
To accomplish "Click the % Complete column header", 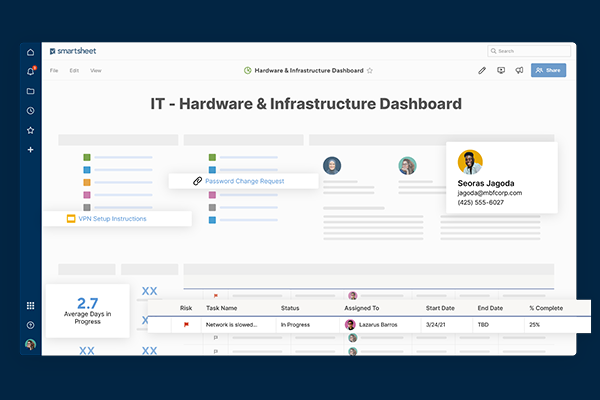I will click(x=546, y=308).
